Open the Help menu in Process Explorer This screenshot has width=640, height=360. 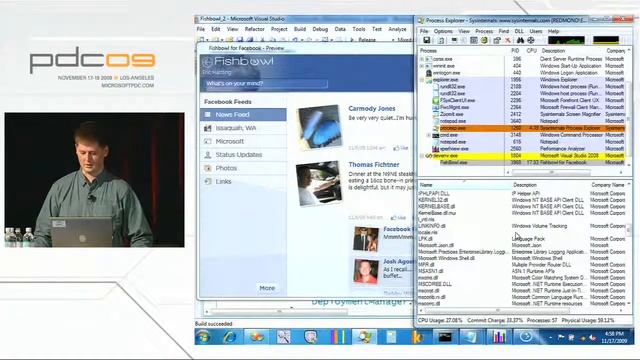[x=553, y=31]
